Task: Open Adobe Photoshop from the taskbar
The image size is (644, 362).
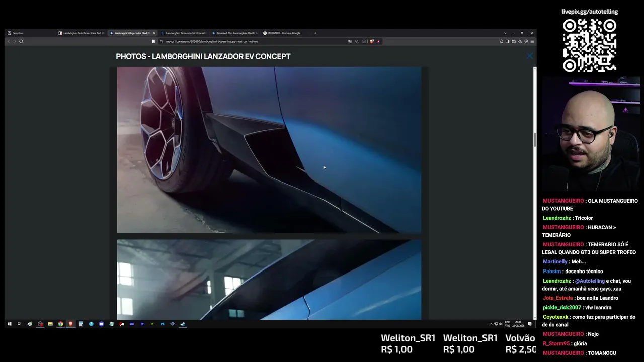Action: pos(163,324)
